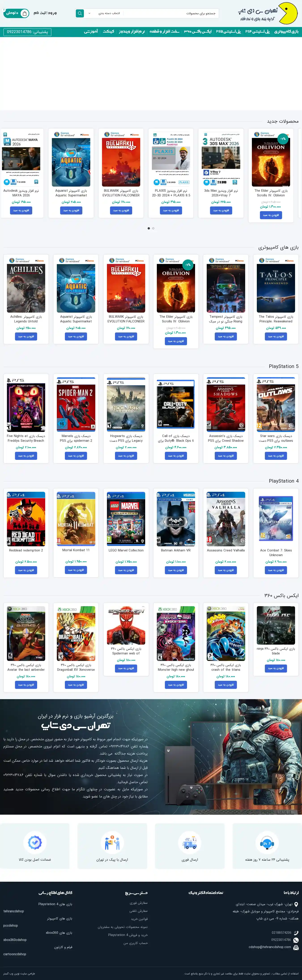Image resolution: width=302 pixels, height=980 pixels.
Task: Click the WhatsApp phone icon in footer
Action: click(296, 940)
